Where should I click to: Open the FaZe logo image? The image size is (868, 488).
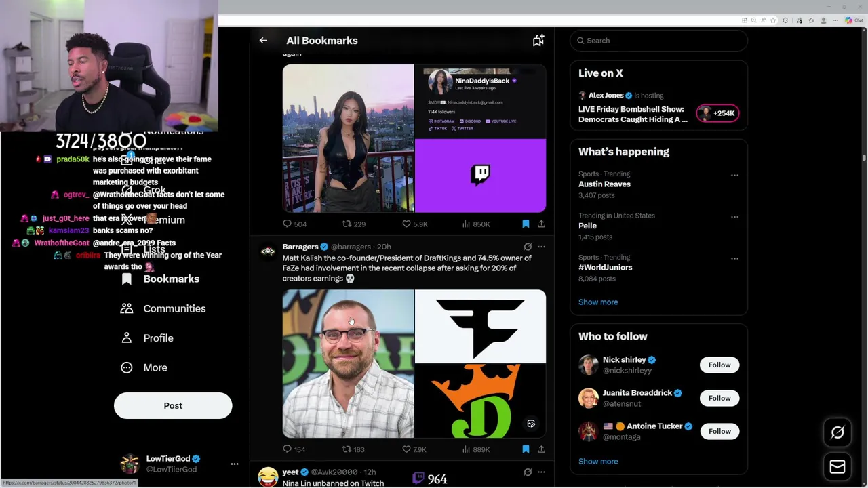click(480, 327)
